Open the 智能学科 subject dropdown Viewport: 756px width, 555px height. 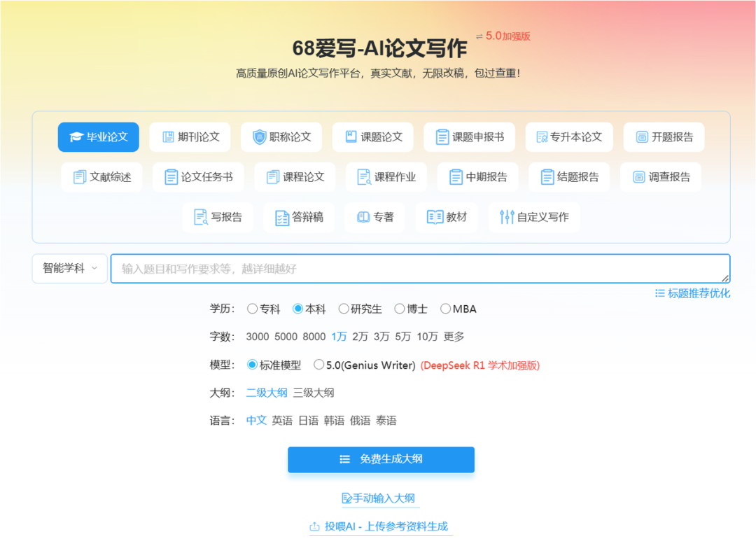(x=69, y=268)
